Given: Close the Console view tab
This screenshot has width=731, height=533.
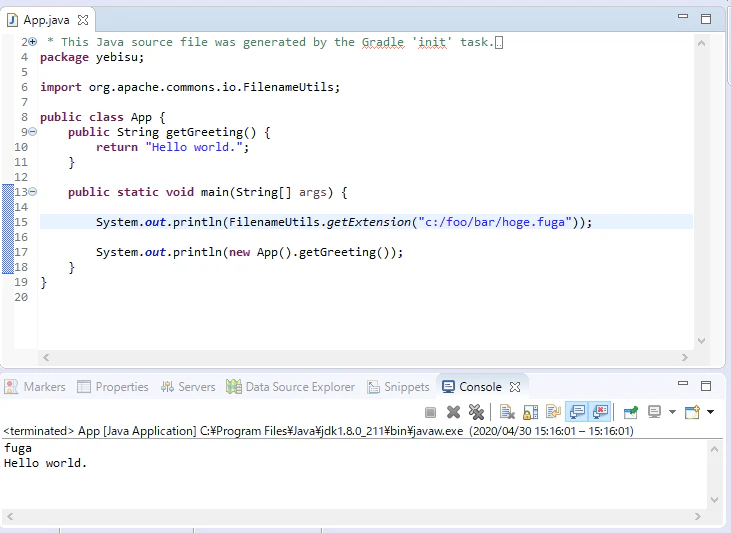Looking at the screenshot, I should tap(515, 387).
